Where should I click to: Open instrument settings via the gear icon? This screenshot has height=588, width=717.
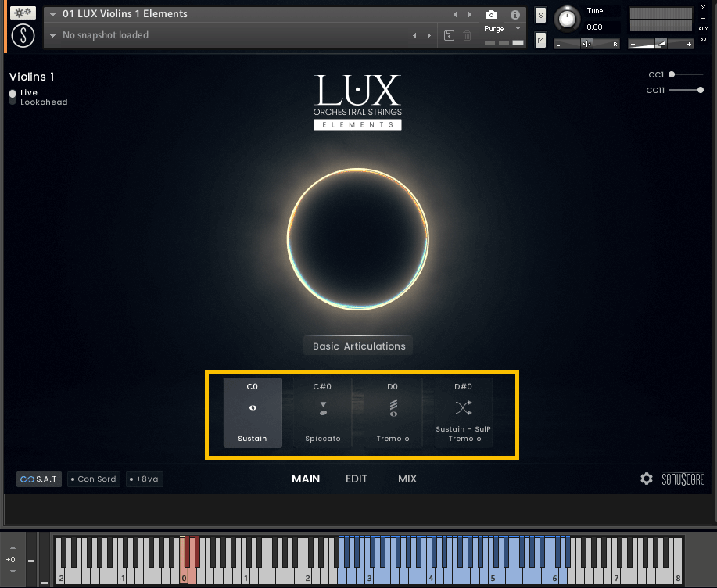click(x=647, y=479)
